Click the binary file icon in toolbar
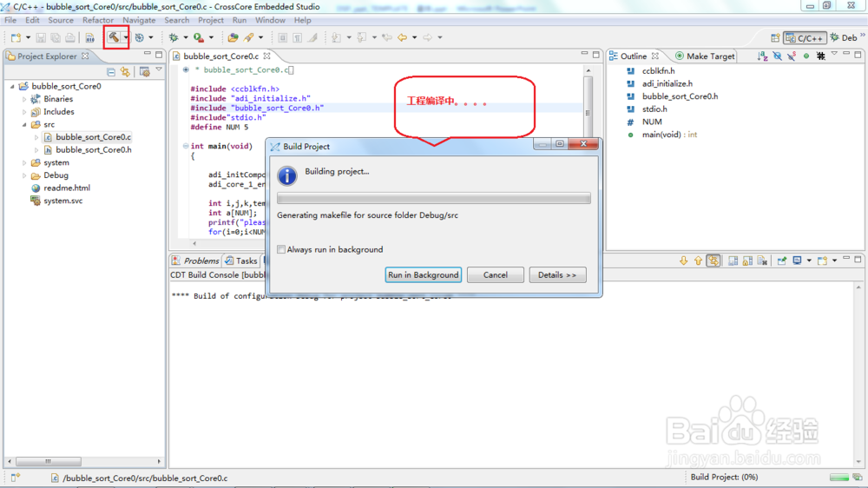Screen dimensions: 868x488 89,37
